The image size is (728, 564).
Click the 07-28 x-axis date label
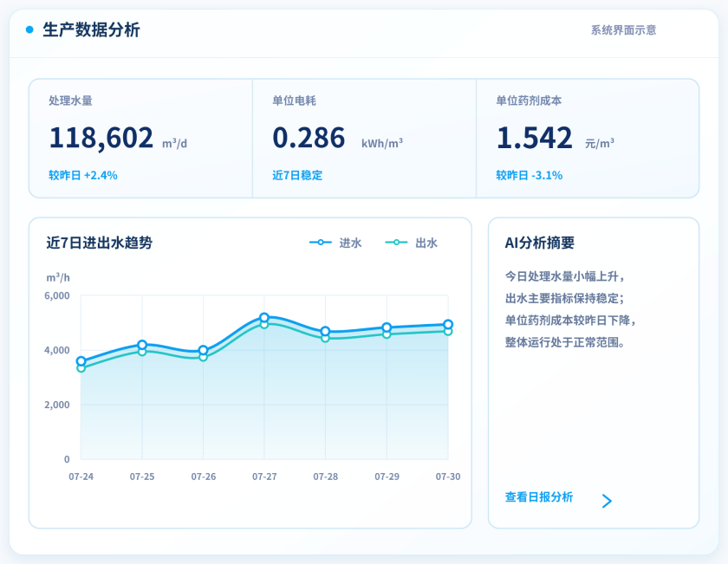tap(326, 476)
